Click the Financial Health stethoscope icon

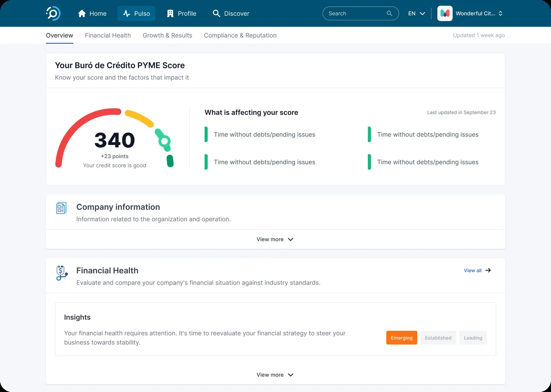click(62, 273)
